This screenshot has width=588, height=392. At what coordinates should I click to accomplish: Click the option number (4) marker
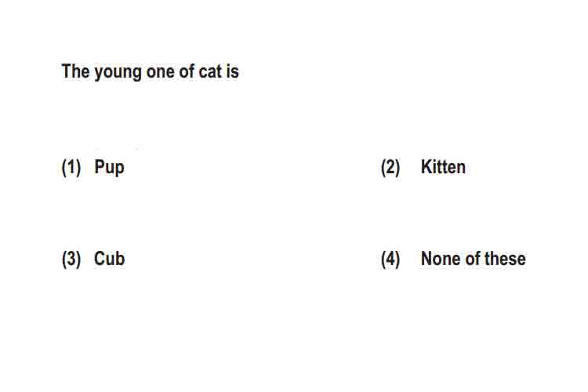click(x=390, y=260)
